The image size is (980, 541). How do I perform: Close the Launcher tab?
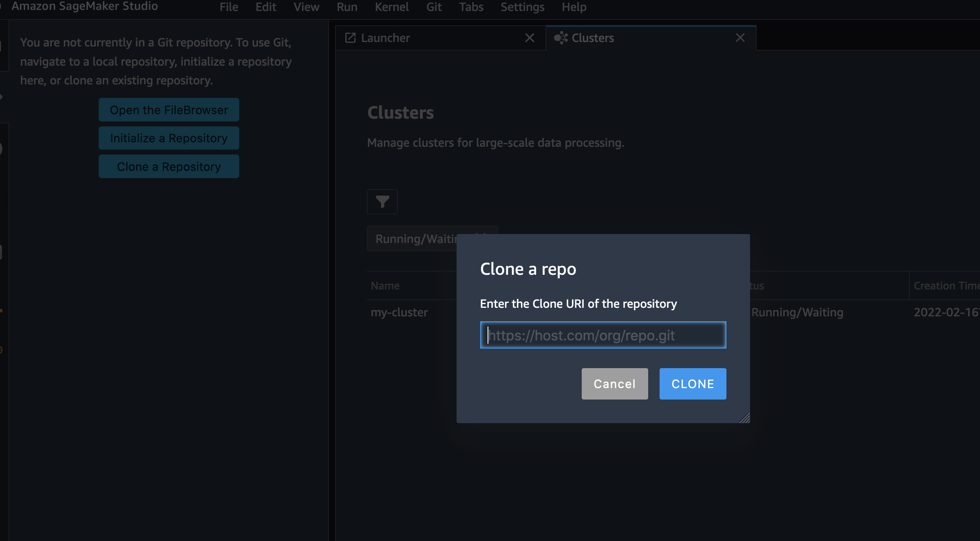(x=530, y=38)
